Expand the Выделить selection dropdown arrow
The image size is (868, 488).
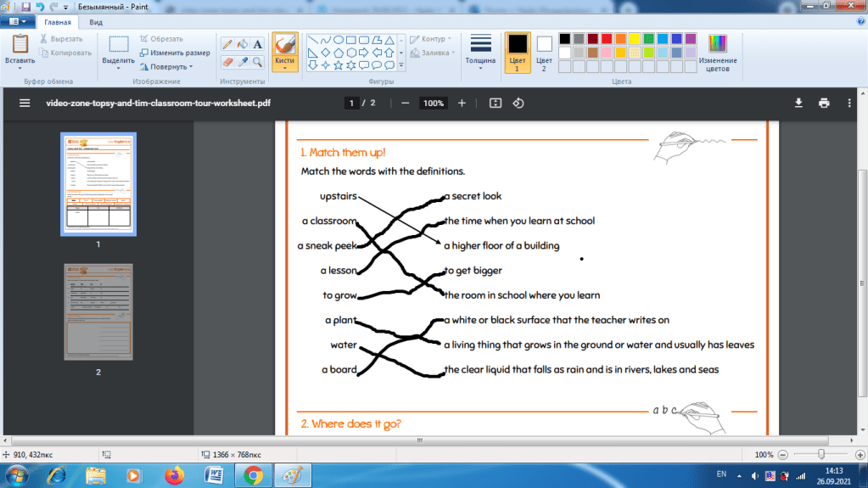(x=119, y=68)
